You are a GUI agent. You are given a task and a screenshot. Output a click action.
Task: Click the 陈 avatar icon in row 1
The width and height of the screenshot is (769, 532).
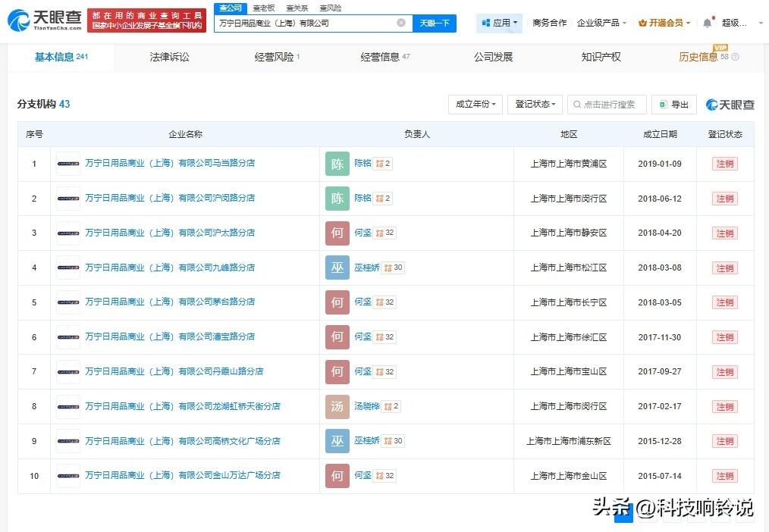[337, 164]
